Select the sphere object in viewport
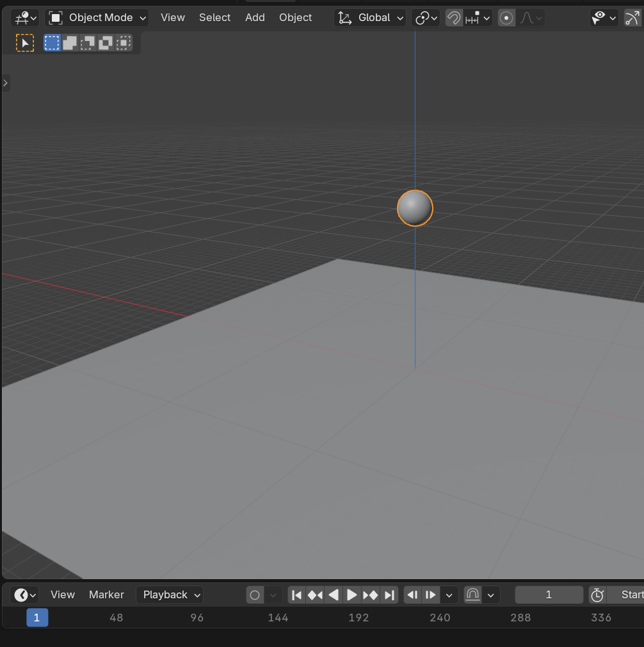Screen dimensions: 644x647 [415, 208]
